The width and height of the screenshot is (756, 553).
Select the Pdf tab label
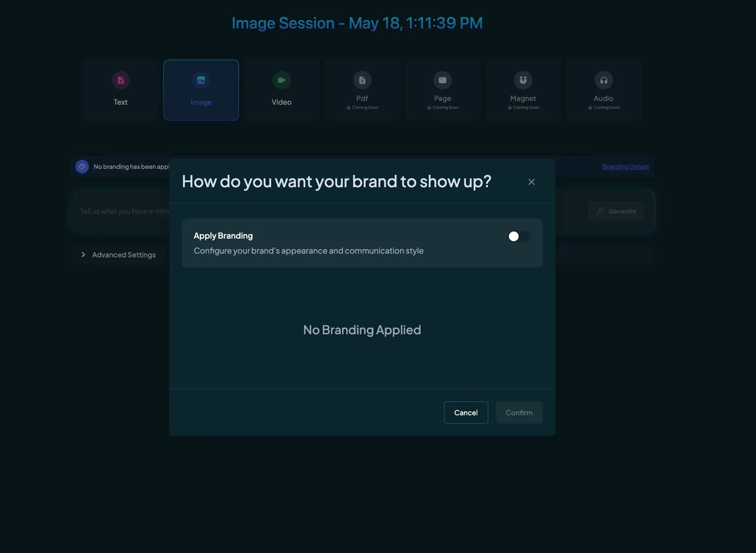click(362, 98)
